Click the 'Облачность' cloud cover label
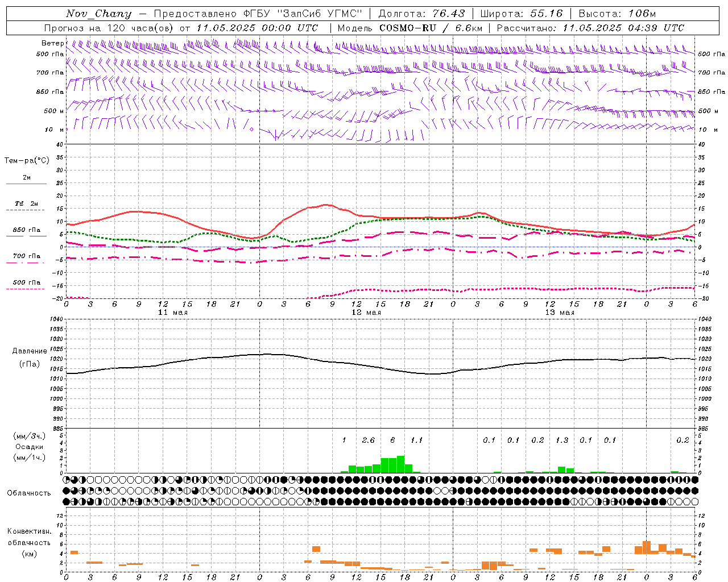728x582 pixels. [x=30, y=493]
